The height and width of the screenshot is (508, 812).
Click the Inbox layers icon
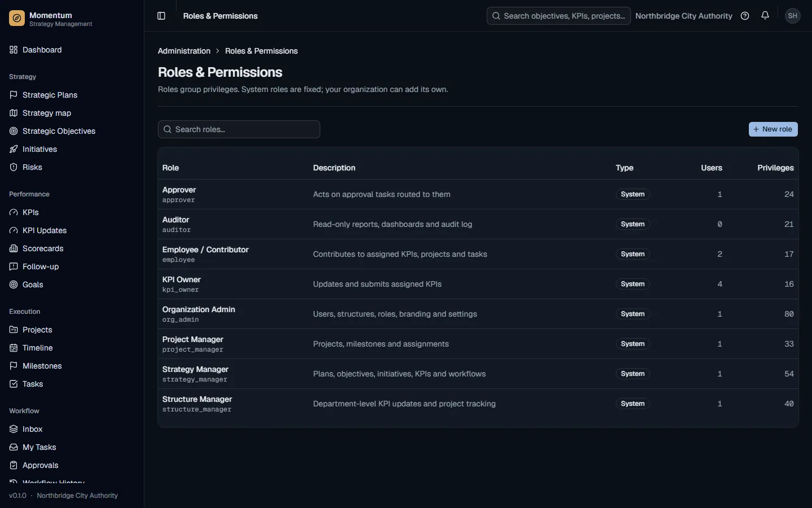pos(14,429)
